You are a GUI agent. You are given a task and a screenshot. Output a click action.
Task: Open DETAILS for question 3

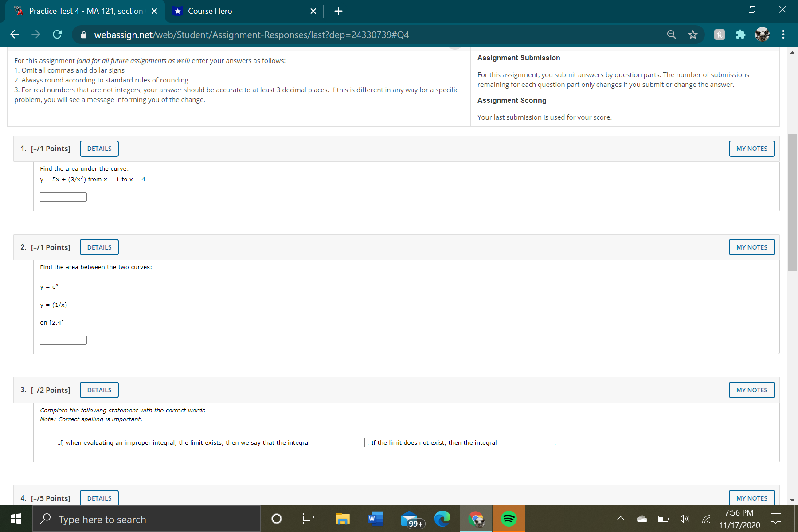(x=99, y=390)
